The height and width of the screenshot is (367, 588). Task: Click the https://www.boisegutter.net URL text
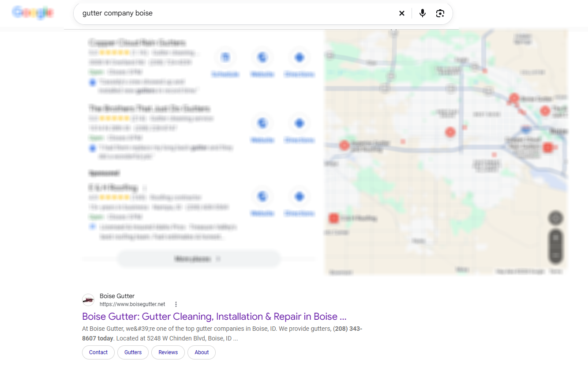(132, 304)
